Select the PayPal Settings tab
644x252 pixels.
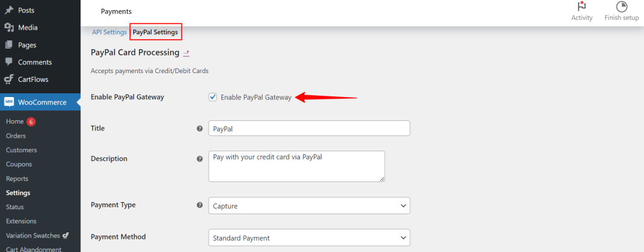[155, 32]
